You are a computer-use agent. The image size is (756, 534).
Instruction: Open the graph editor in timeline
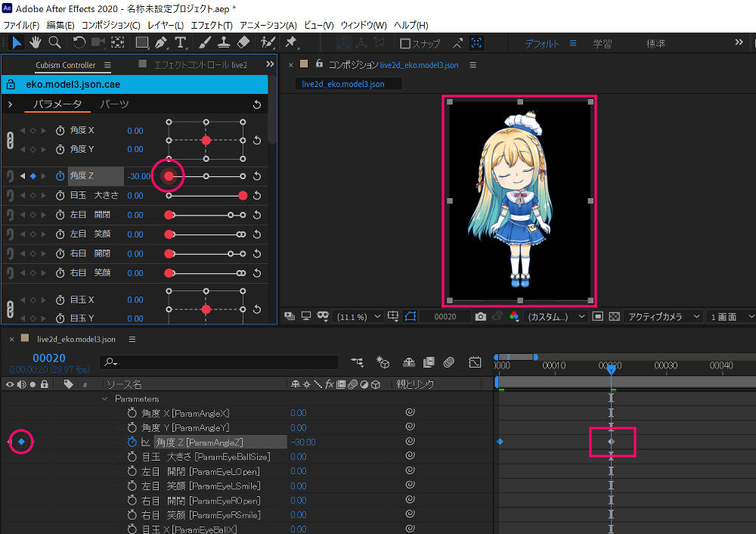(x=475, y=362)
